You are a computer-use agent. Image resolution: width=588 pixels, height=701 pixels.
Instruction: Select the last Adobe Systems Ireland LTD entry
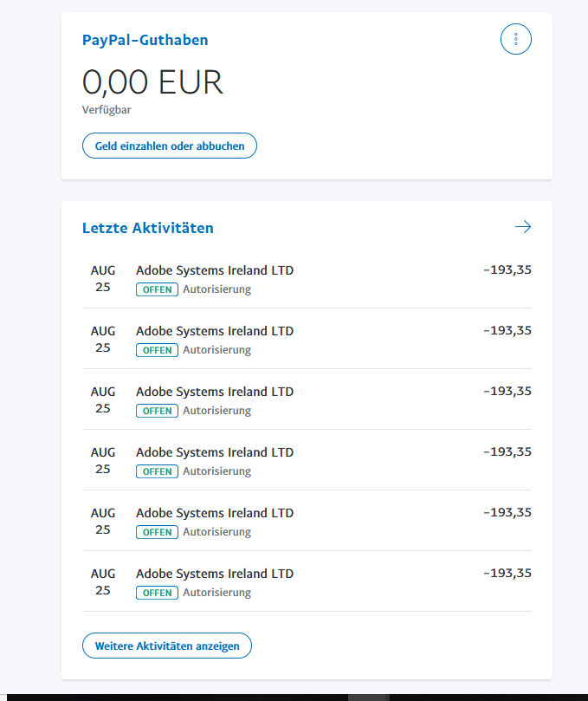(215, 574)
